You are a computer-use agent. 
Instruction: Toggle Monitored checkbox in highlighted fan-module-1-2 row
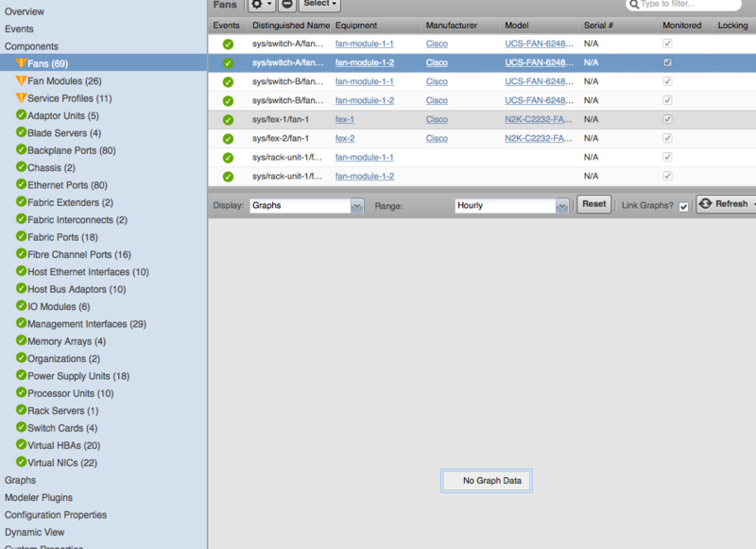pos(667,62)
